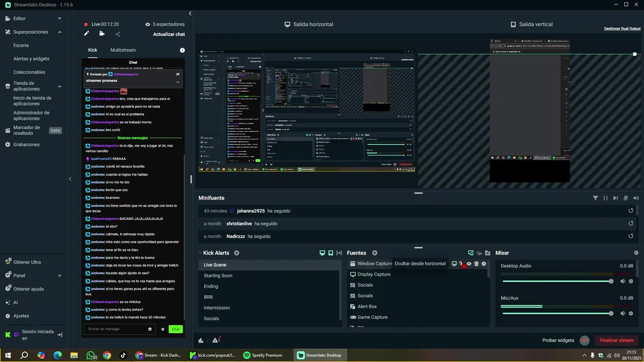Image resolution: width=644 pixels, height=362 pixels.
Task: Collapse the Editor sidebar section
Action: 59,19
